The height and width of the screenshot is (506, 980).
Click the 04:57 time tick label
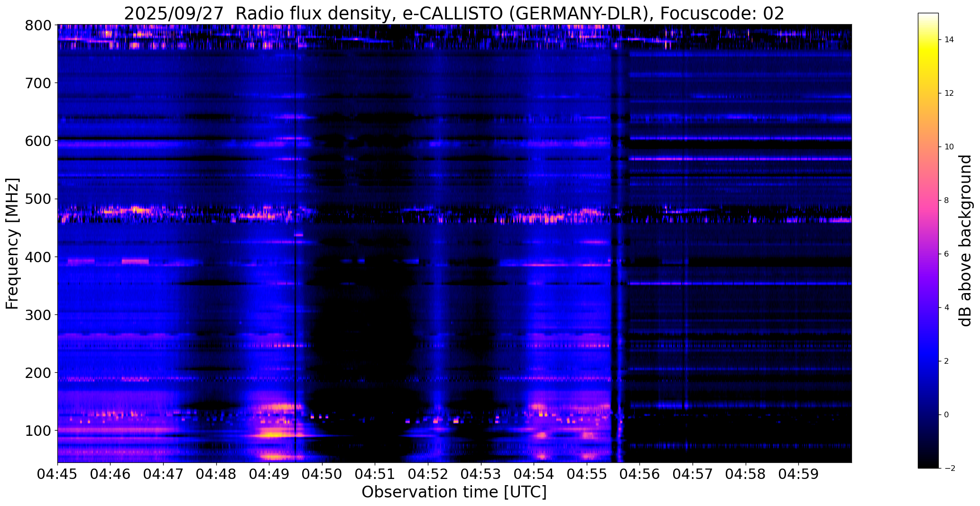pos(693,475)
